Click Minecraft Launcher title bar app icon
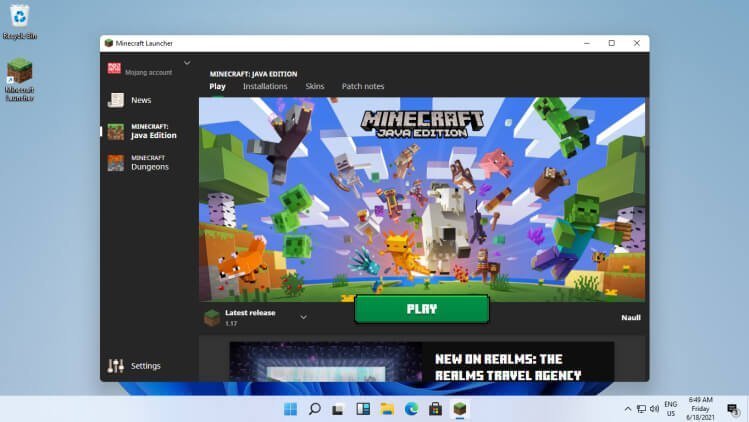 click(x=109, y=43)
